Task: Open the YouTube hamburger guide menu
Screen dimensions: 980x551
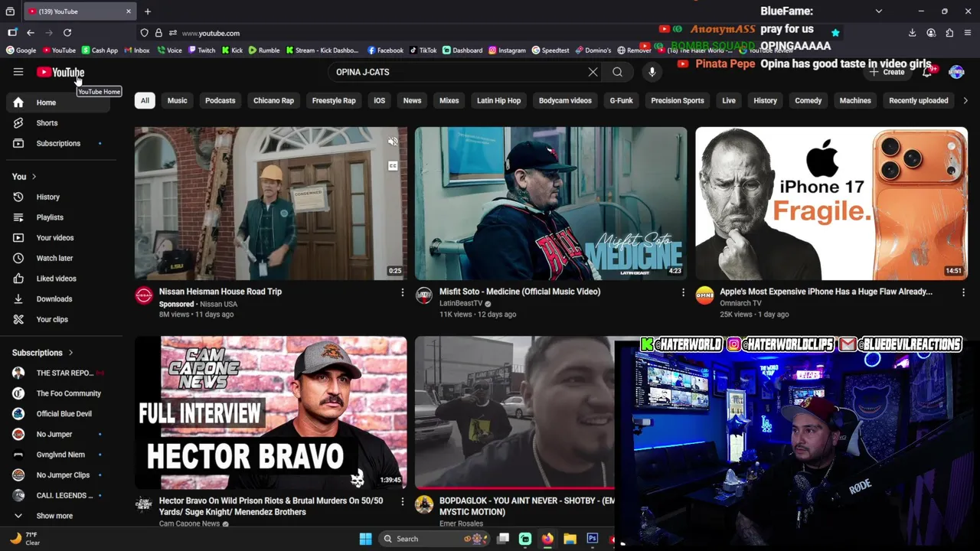Action: click(18, 72)
